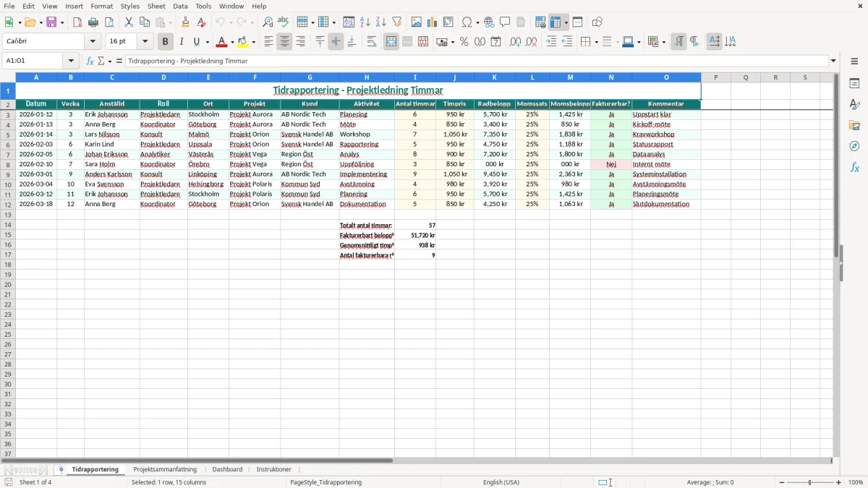The height and width of the screenshot is (488, 868).
Task: Toggle Wrap Text button
Action: coord(371,42)
